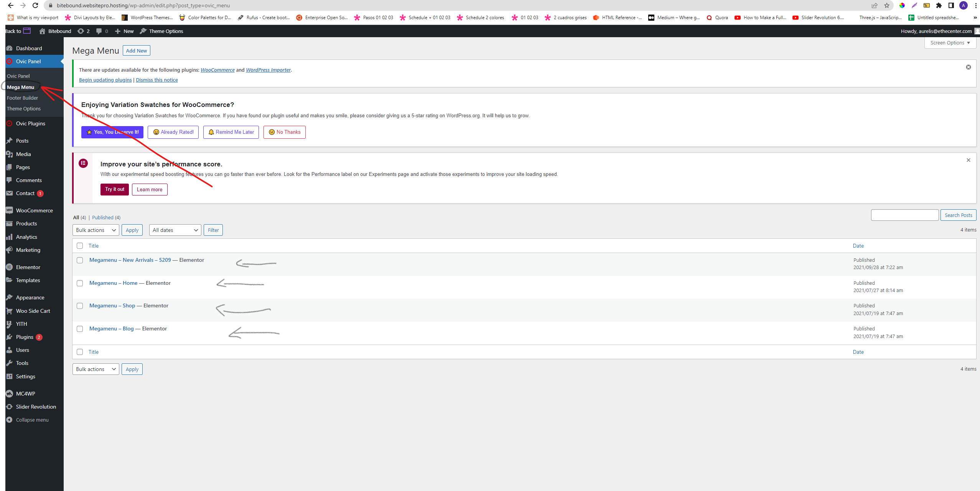Screen dimensions: 980x491
Task: Click the Pages icon in sidebar
Action: point(10,167)
